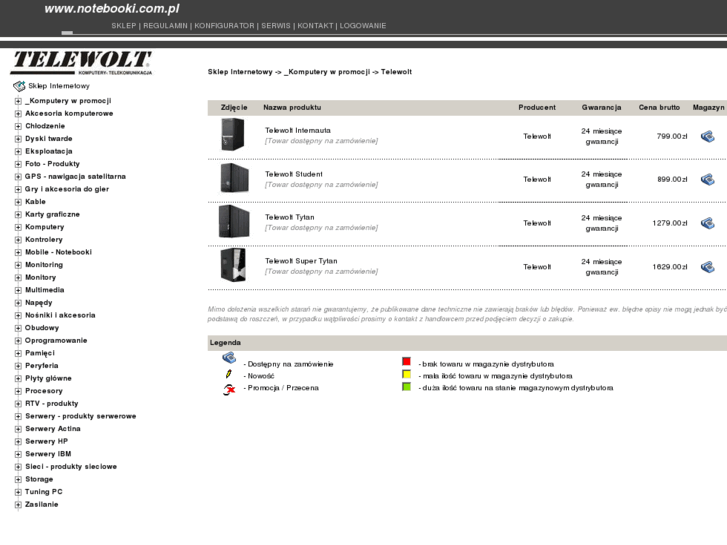The image size is (727, 545).
Task: Select the Serwery Actina category
Action: [x=53, y=429]
